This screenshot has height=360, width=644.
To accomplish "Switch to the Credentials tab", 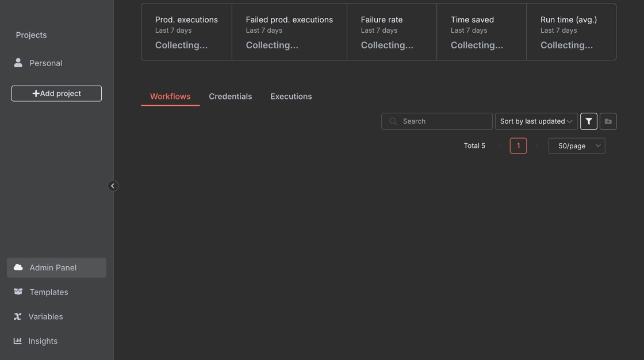I will (x=230, y=97).
